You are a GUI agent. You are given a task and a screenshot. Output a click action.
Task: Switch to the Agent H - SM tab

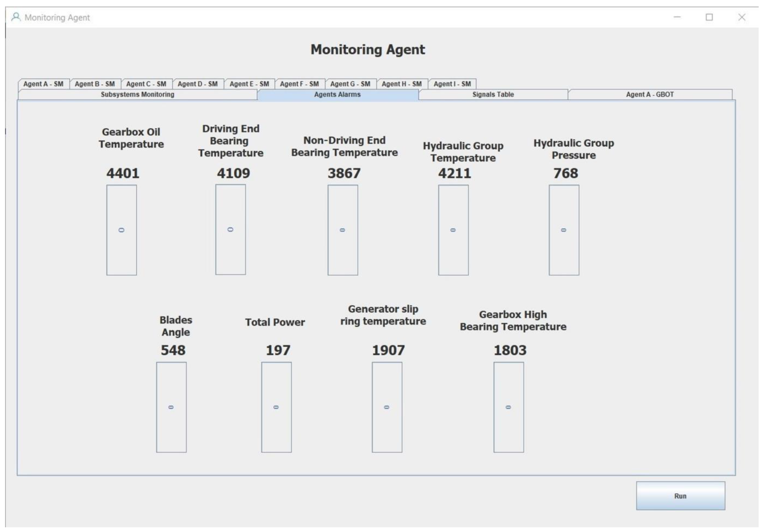(x=402, y=84)
